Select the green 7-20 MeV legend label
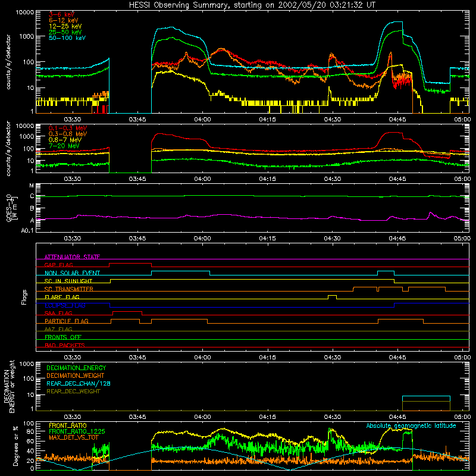 coord(64,146)
